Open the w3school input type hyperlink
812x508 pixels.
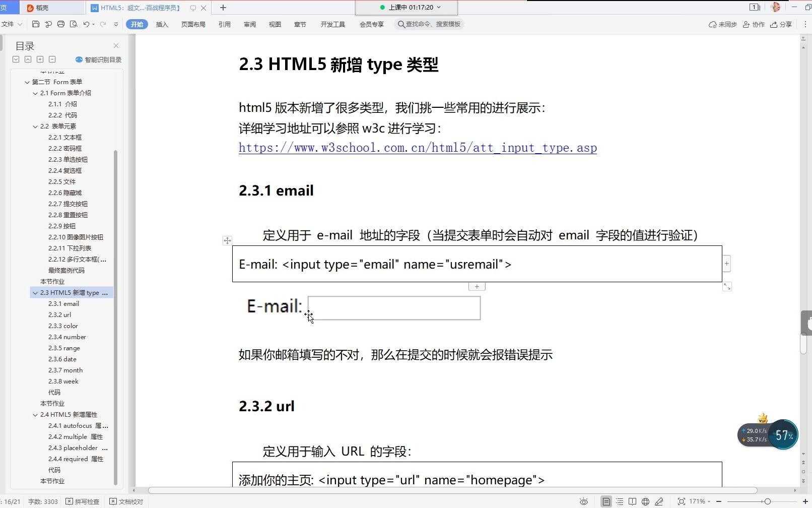[417, 148]
